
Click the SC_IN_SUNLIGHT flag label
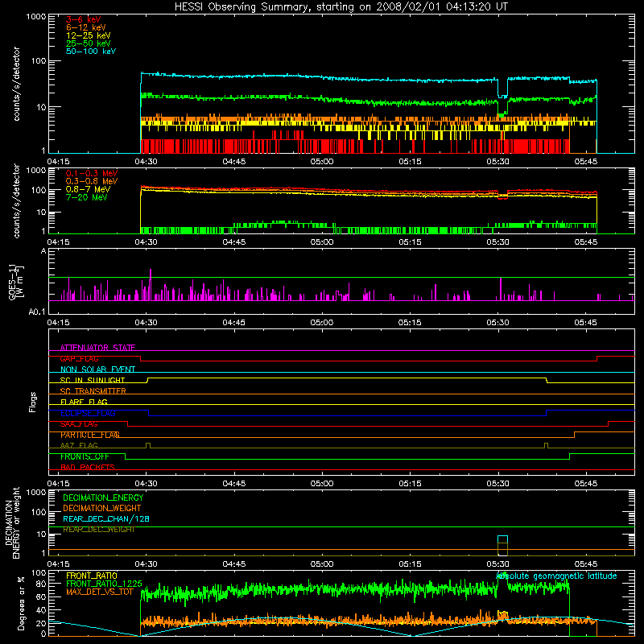pyautogui.click(x=93, y=380)
